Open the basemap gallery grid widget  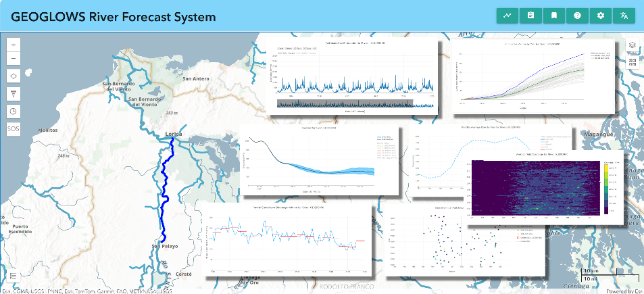click(x=633, y=62)
